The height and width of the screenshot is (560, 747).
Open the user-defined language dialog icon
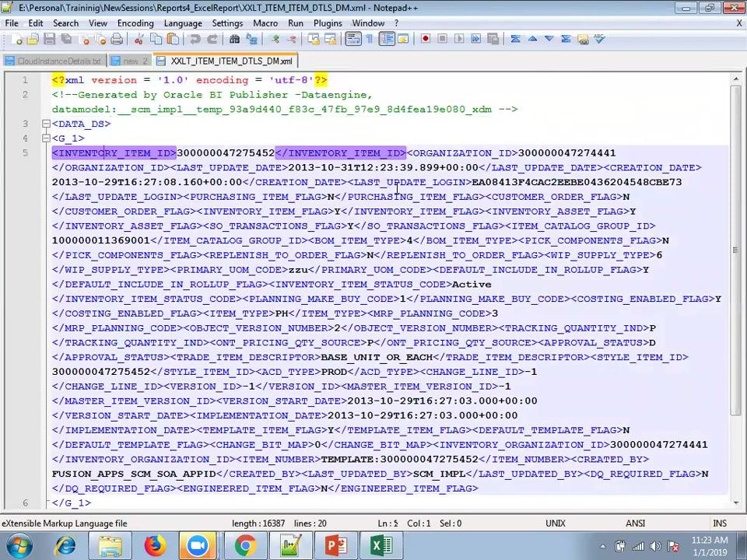(x=404, y=40)
